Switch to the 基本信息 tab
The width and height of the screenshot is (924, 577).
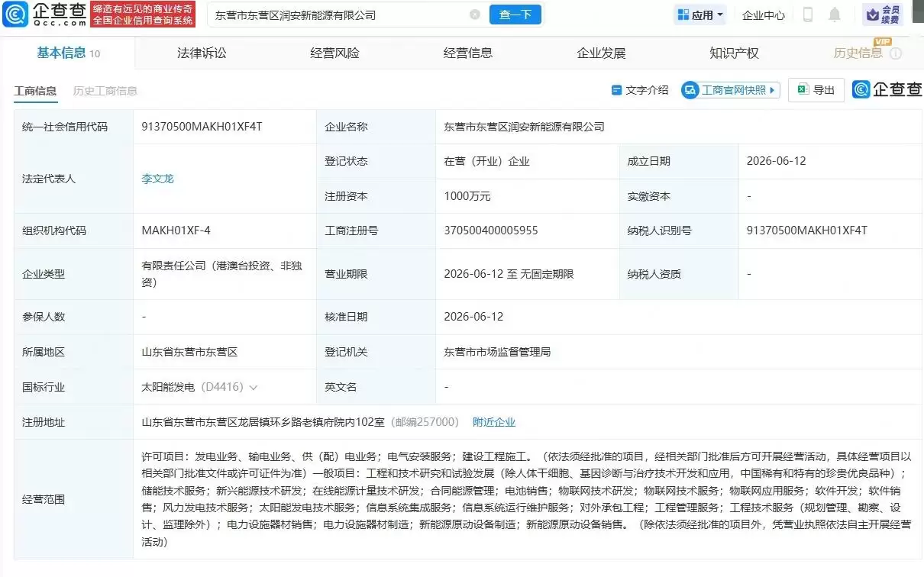(68, 53)
